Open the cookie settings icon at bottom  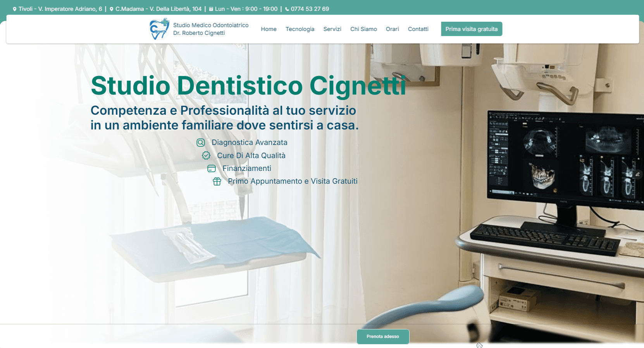tap(479, 345)
